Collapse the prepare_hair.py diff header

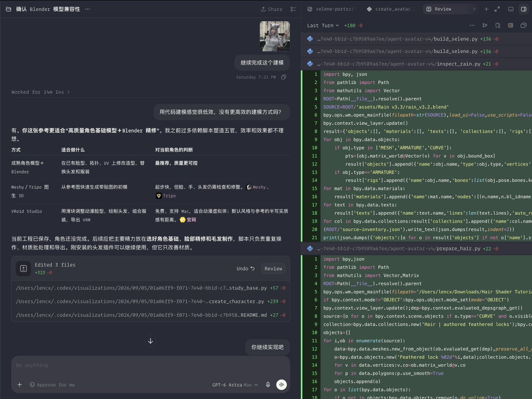pyautogui.click(x=416, y=248)
